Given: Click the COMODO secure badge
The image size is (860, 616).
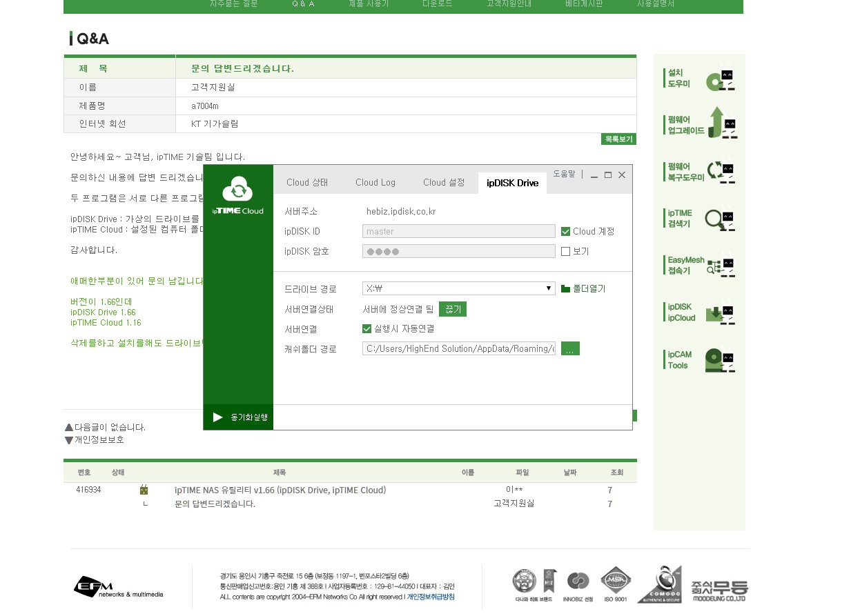Looking at the screenshot, I should pos(659,584).
